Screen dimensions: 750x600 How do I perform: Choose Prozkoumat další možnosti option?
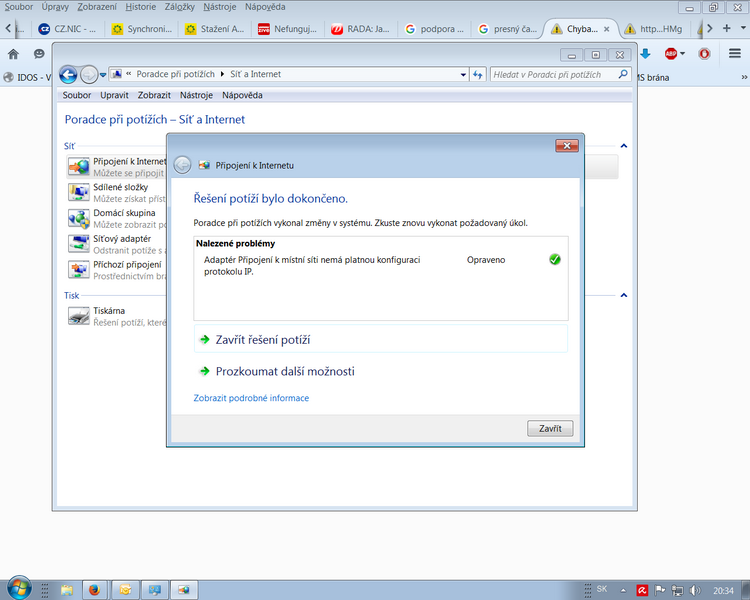pos(285,372)
